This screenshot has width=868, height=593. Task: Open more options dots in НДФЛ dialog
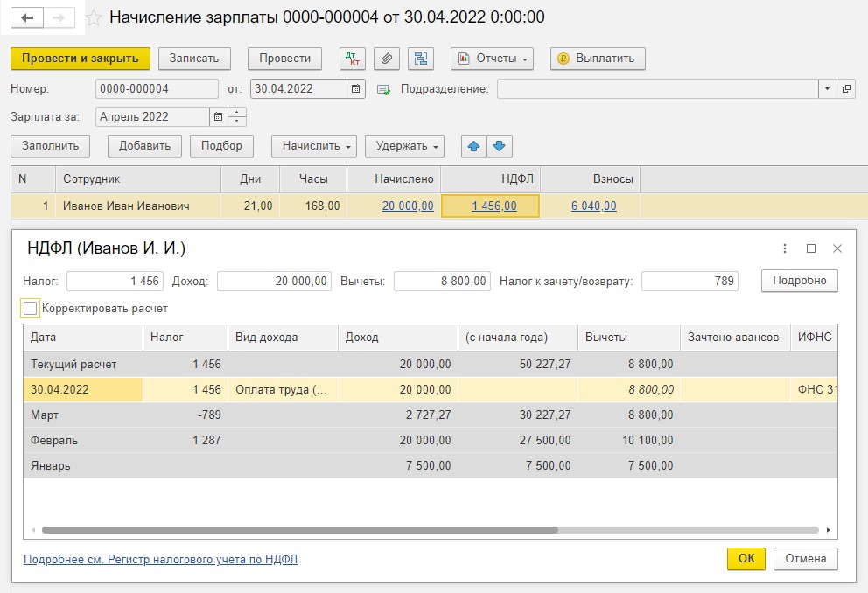tap(784, 248)
